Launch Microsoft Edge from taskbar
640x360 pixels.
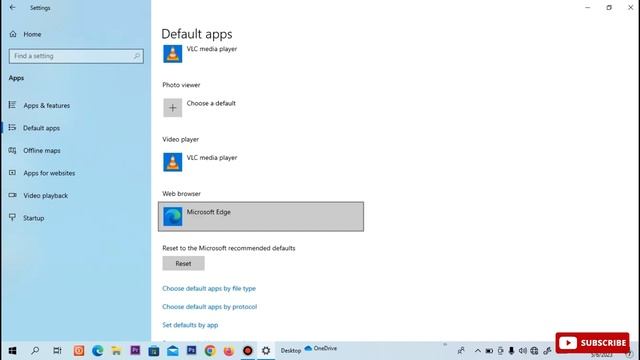pyautogui.click(x=97, y=351)
